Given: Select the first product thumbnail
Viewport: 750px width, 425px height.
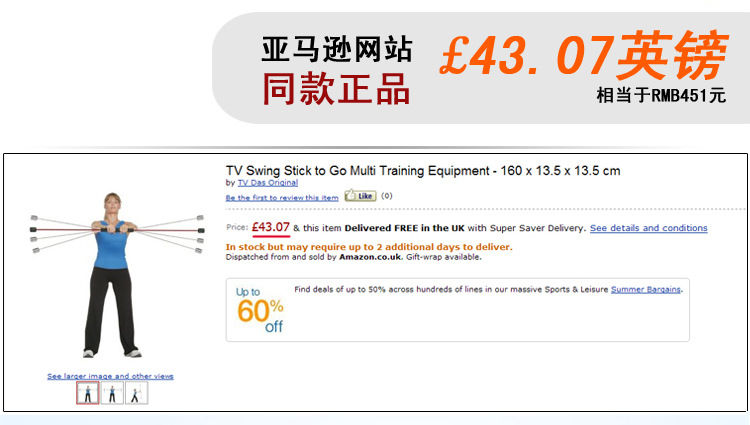Looking at the screenshot, I should click(88, 393).
